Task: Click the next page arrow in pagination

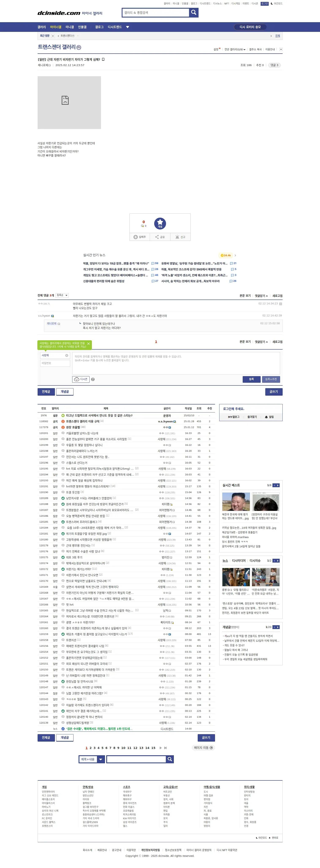Action: (161, 748)
